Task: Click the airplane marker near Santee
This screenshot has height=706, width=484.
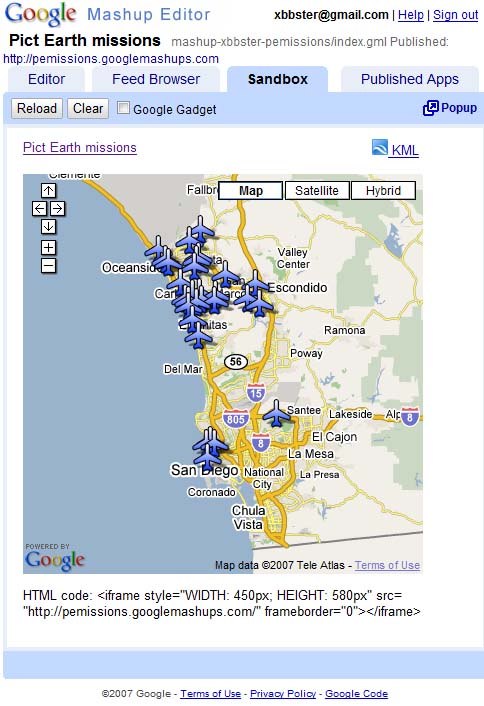Action: [276, 413]
